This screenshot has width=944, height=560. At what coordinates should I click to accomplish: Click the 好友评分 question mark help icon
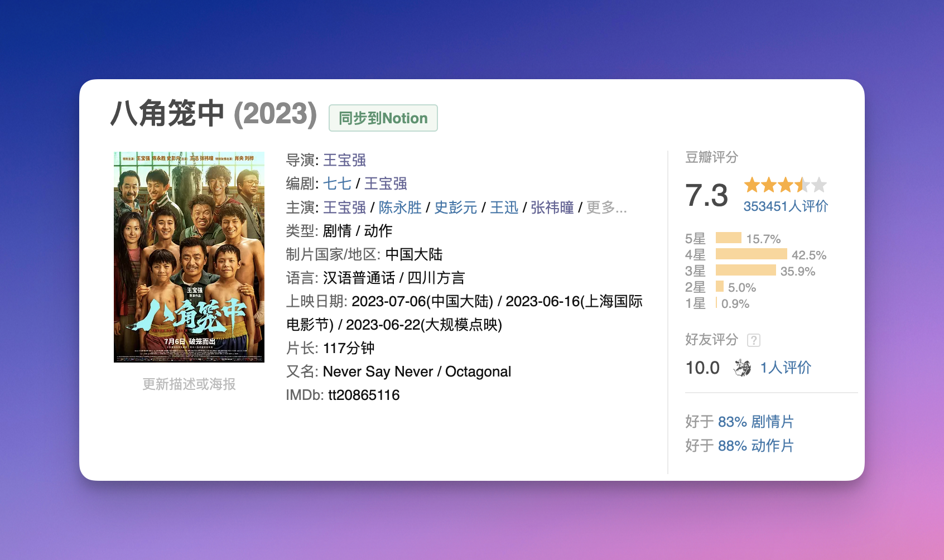coord(754,340)
